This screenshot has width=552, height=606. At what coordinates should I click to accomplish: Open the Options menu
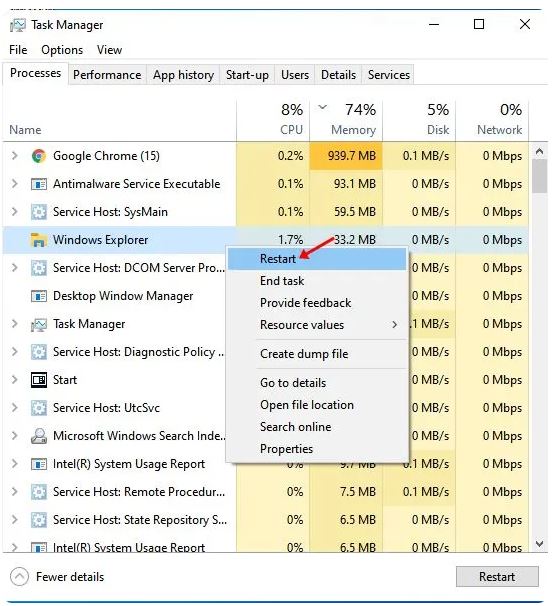(x=62, y=50)
